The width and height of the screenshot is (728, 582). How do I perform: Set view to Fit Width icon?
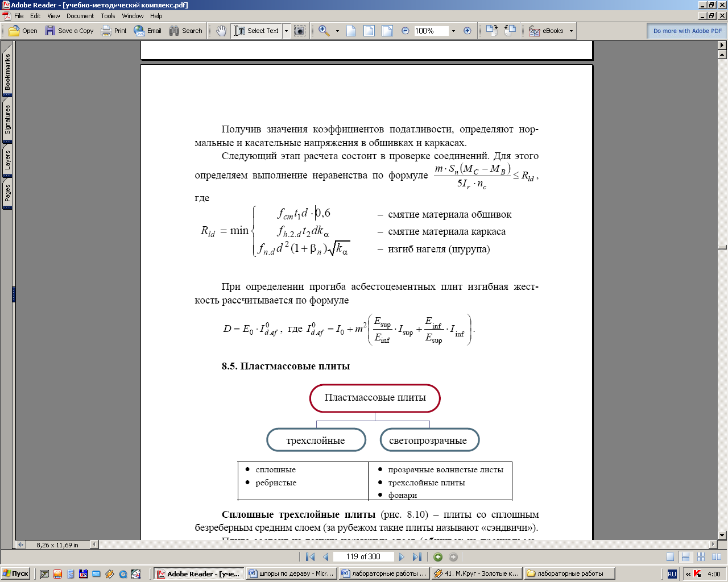387,31
